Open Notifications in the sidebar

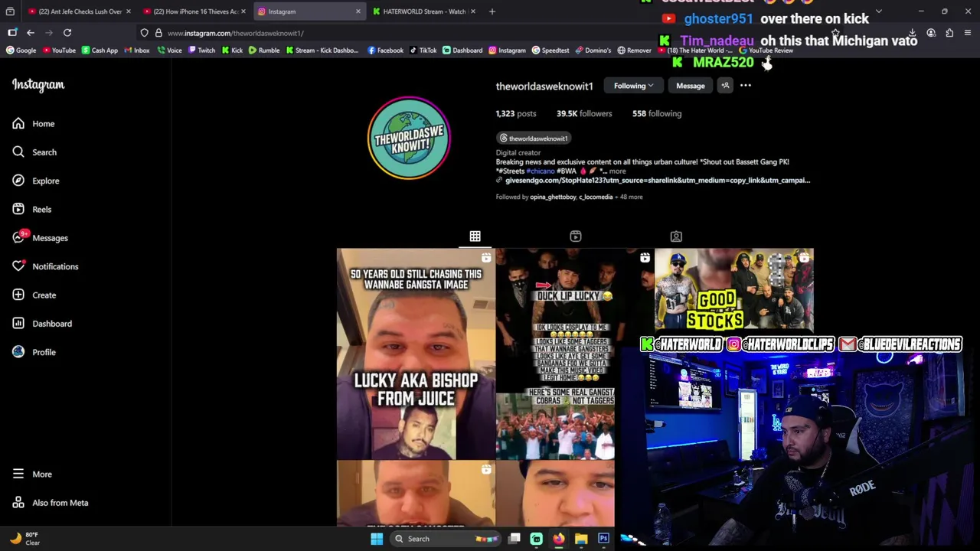(45, 266)
